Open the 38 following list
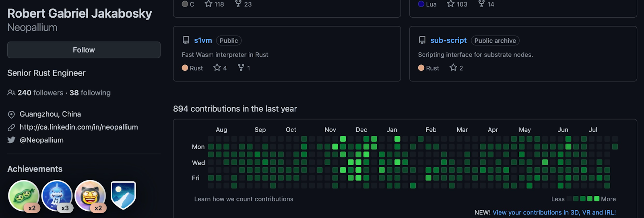644x218 pixels. (x=90, y=93)
